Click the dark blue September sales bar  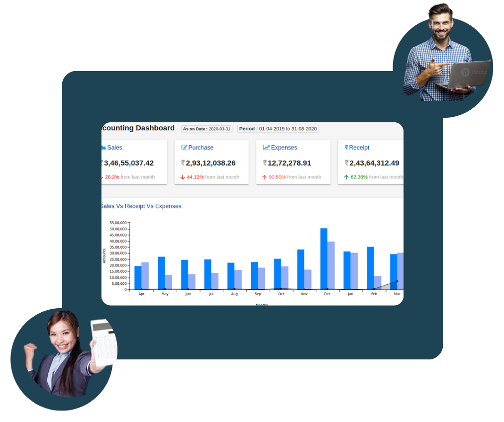pyautogui.click(x=254, y=276)
